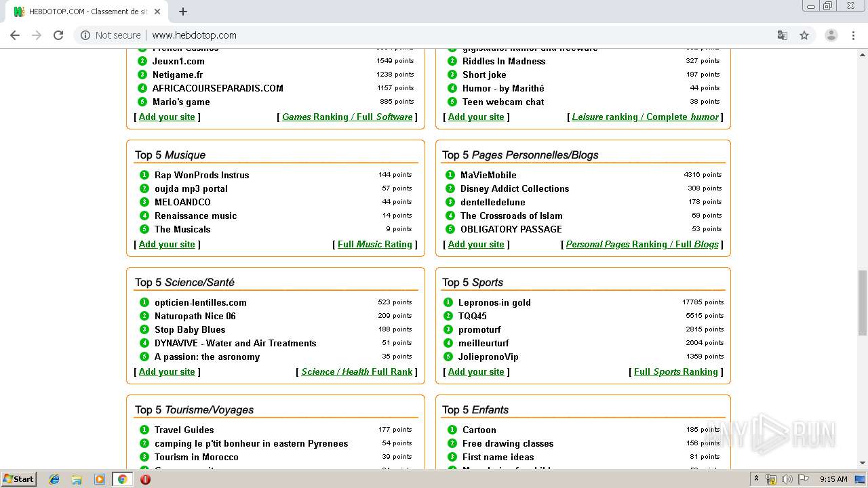Open Free drawing classes entry
Screen dimensions: 868x488
[x=507, y=443]
